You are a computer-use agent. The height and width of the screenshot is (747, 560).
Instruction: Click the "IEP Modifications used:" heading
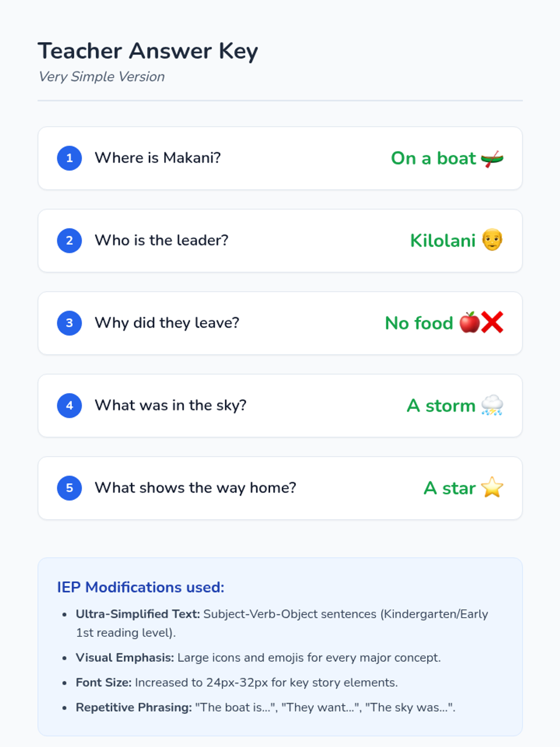point(140,587)
